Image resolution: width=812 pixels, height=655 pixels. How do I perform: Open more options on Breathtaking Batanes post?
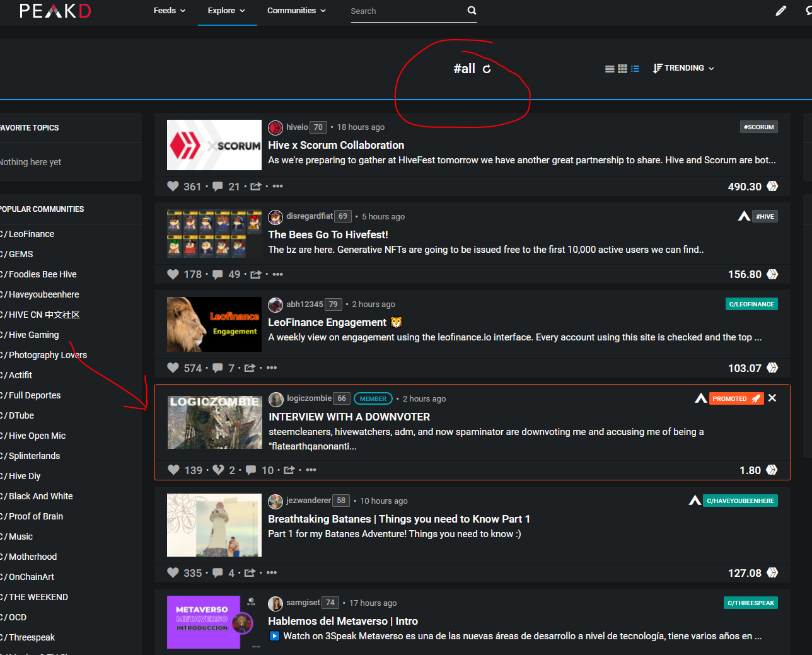[272, 572]
